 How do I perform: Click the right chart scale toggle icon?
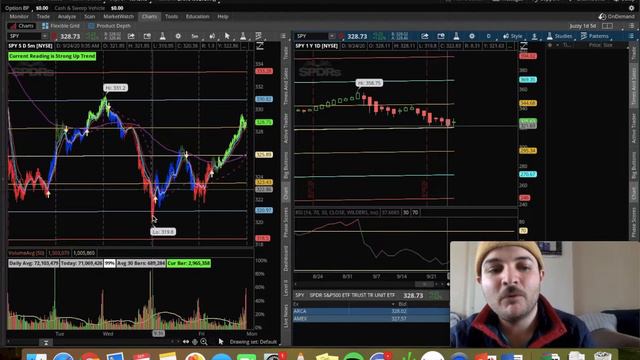point(524,46)
